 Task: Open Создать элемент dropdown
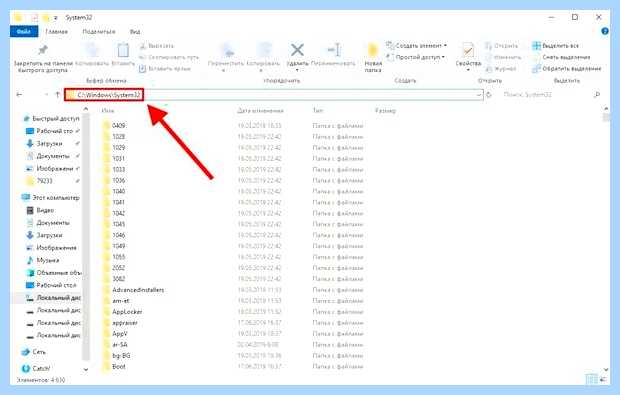click(416, 46)
